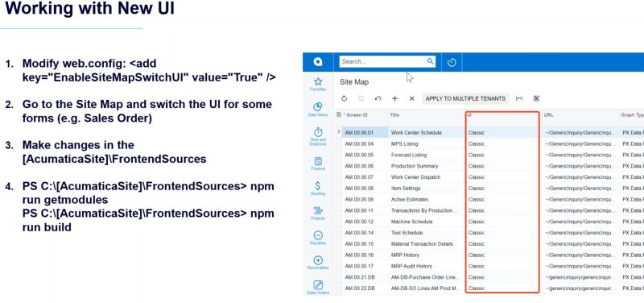644x303 pixels.
Task: Click the Work Center Schedule title cell
Action: click(427, 133)
